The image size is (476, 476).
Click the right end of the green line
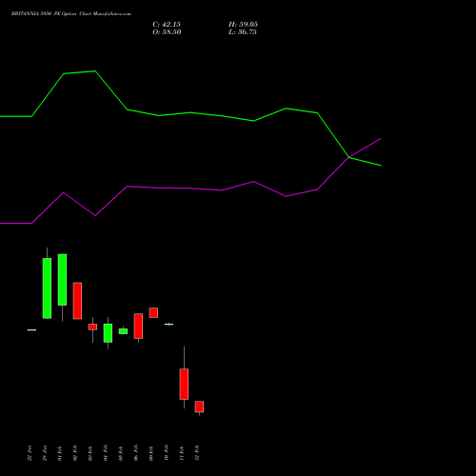pyautogui.click(x=381, y=166)
